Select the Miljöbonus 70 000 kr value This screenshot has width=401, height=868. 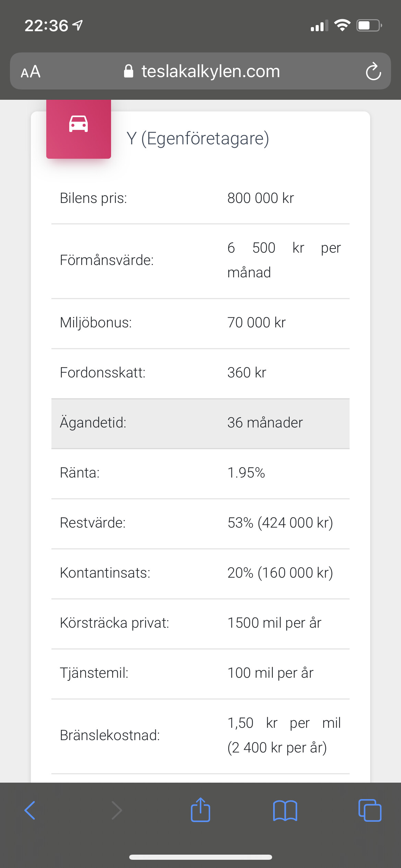tap(256, 323)
